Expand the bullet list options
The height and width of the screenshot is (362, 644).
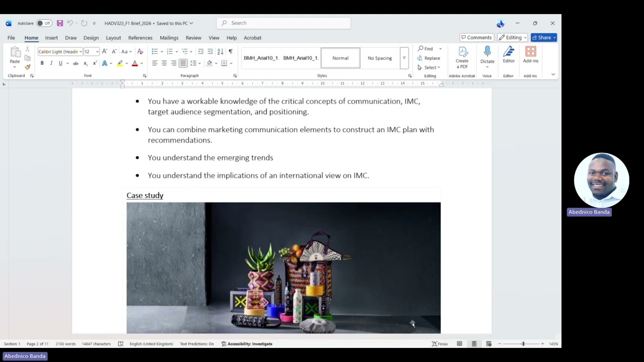pyautogui.click(x=162, y=51)
